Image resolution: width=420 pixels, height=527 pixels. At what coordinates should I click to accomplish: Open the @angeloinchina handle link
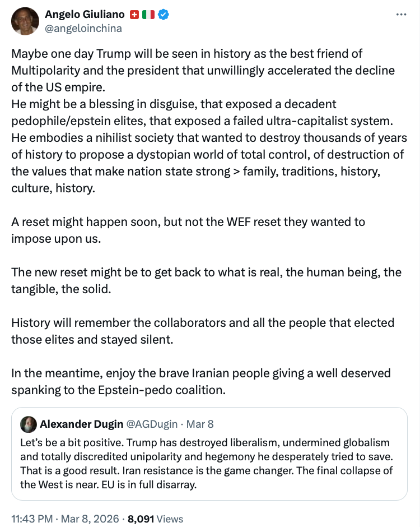(x=83, y=28)
